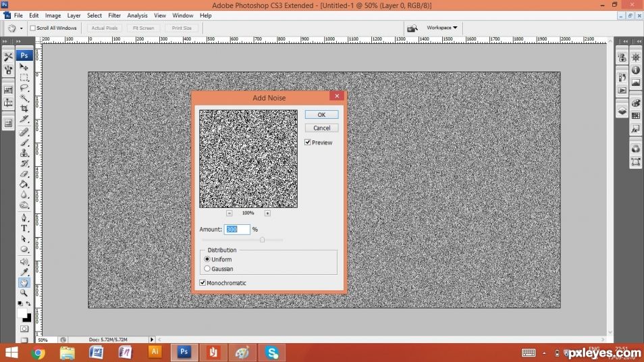Open the Image menu
Viewport: 644px width, 362px height.
53,16
